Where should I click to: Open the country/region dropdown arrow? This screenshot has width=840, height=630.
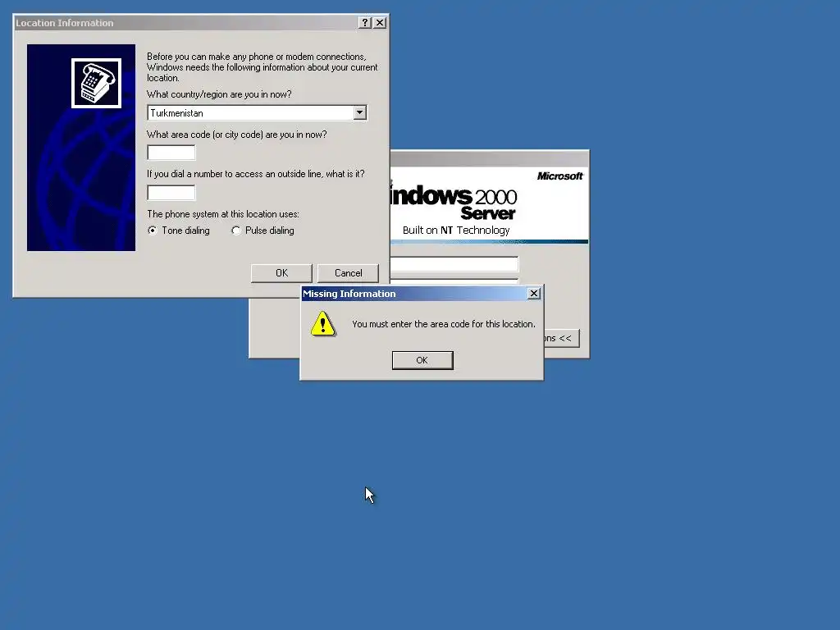(360, 113)
